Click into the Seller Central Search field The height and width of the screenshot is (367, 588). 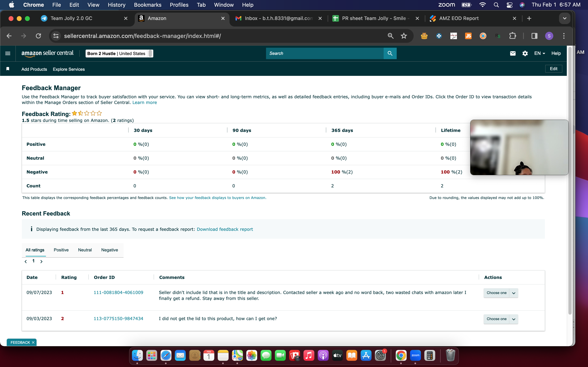[325, 53]
